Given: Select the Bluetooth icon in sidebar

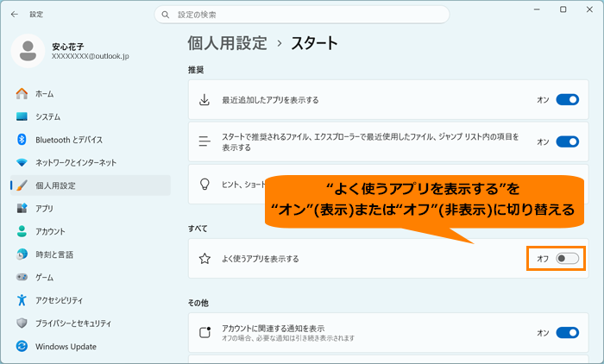Looking at the screenshot, I should coord(22,140).
